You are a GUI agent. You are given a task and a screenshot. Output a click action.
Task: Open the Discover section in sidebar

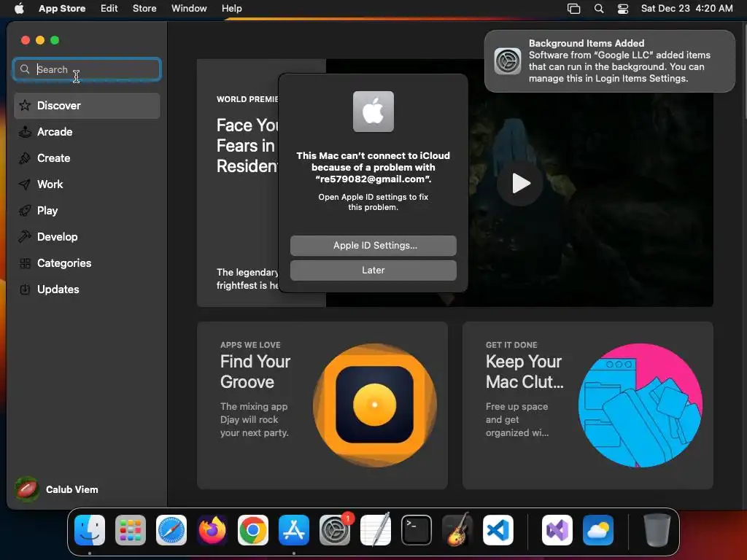click(87, 106)
